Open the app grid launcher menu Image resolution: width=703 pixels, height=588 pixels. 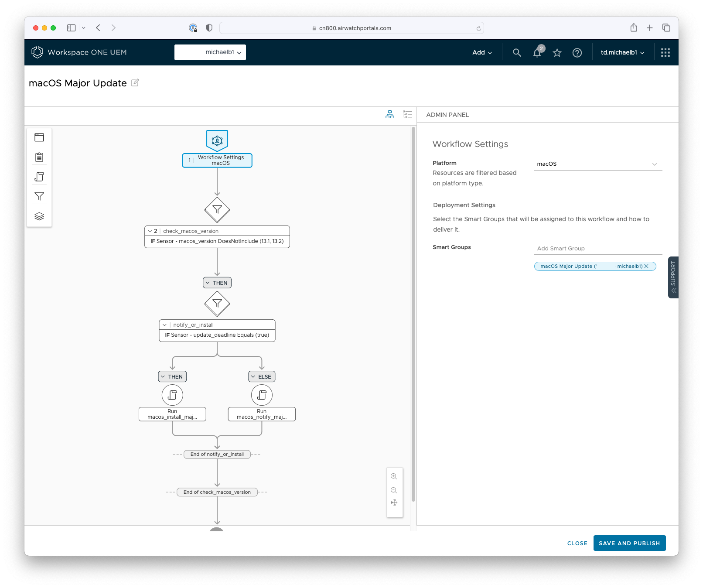point(665,52)
